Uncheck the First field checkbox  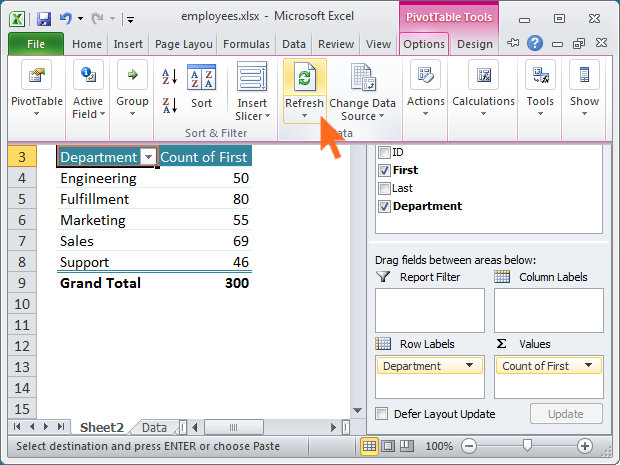pos(384,170)
